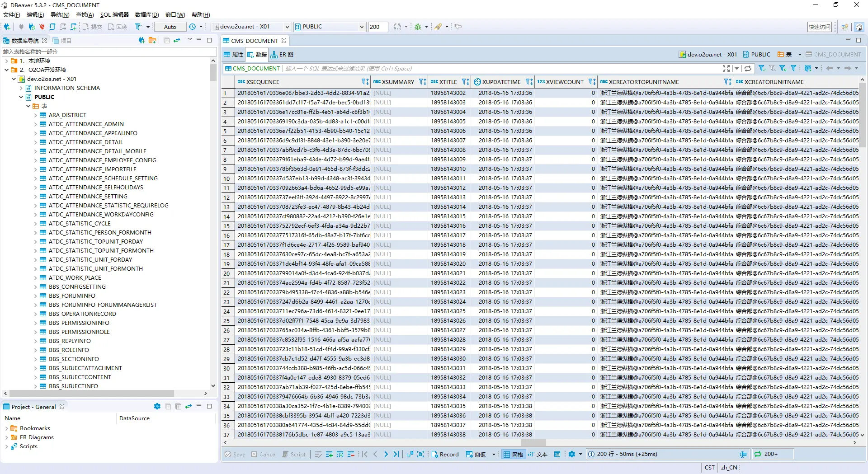Viewport: 868px width, 474px height.
Task: Expand the 1、本地环境 folder
Action: coord(6,61)
